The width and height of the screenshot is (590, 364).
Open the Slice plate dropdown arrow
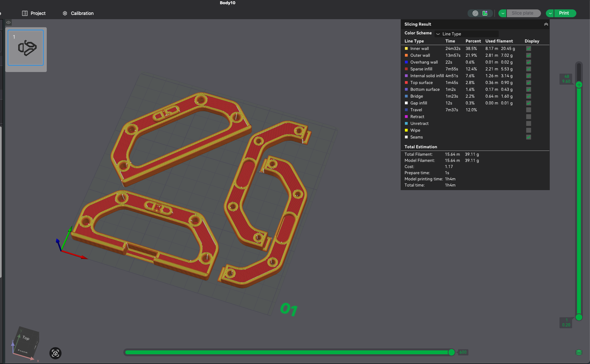click(502, 13)
